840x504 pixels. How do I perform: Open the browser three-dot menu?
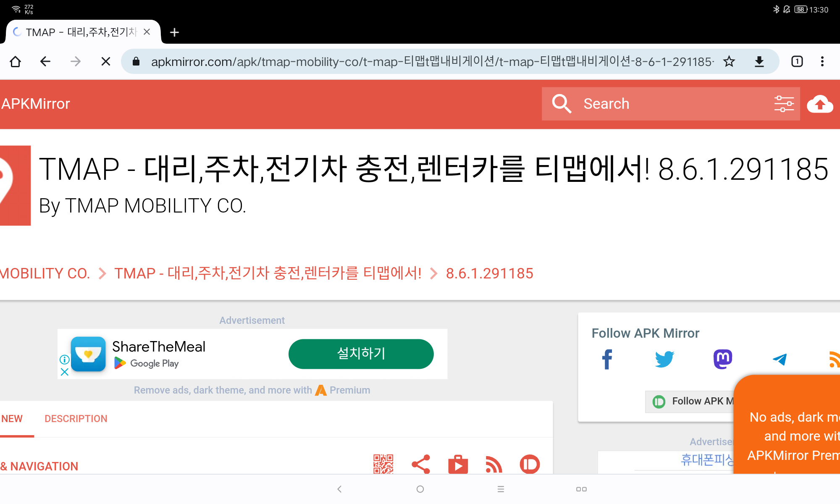tap(822, 62)
